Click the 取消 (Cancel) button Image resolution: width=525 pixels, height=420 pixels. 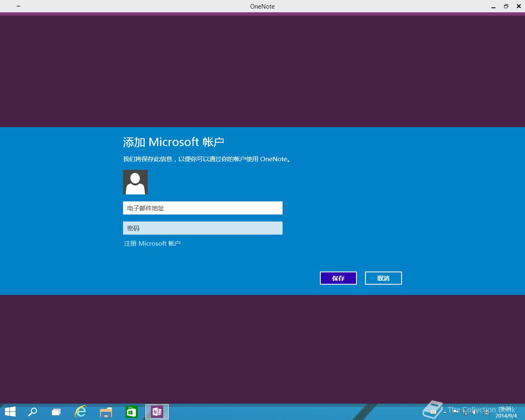click(x=383, y=278)
